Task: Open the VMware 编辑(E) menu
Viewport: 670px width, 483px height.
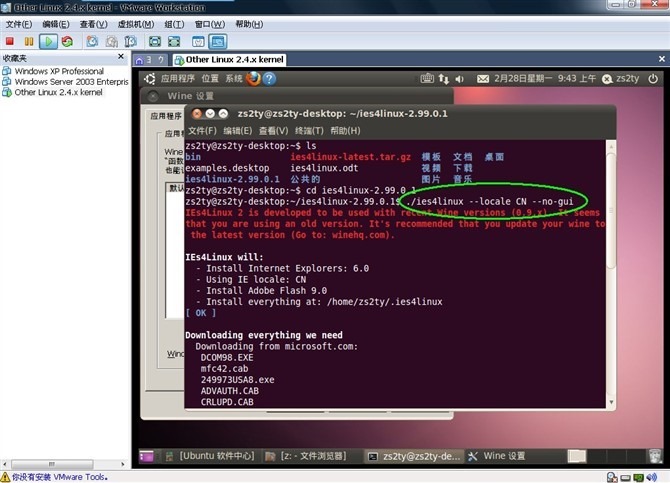Action: [x=56, y=24]
